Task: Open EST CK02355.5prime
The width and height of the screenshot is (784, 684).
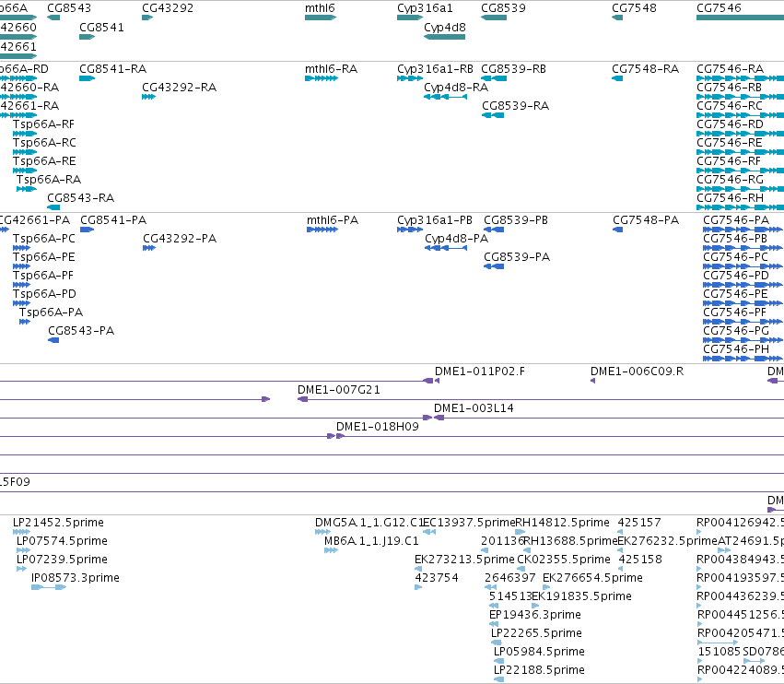Action: point(564,560)
